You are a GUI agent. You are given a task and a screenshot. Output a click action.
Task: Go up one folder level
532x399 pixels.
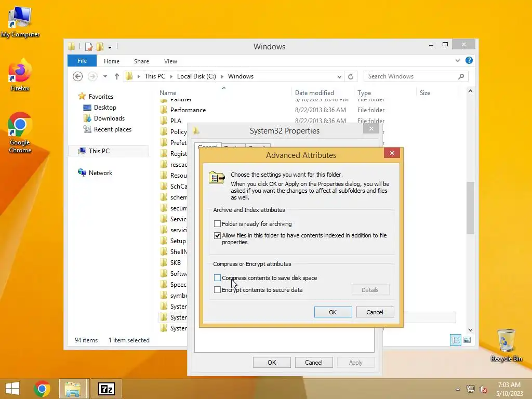[x=117, y=76]
